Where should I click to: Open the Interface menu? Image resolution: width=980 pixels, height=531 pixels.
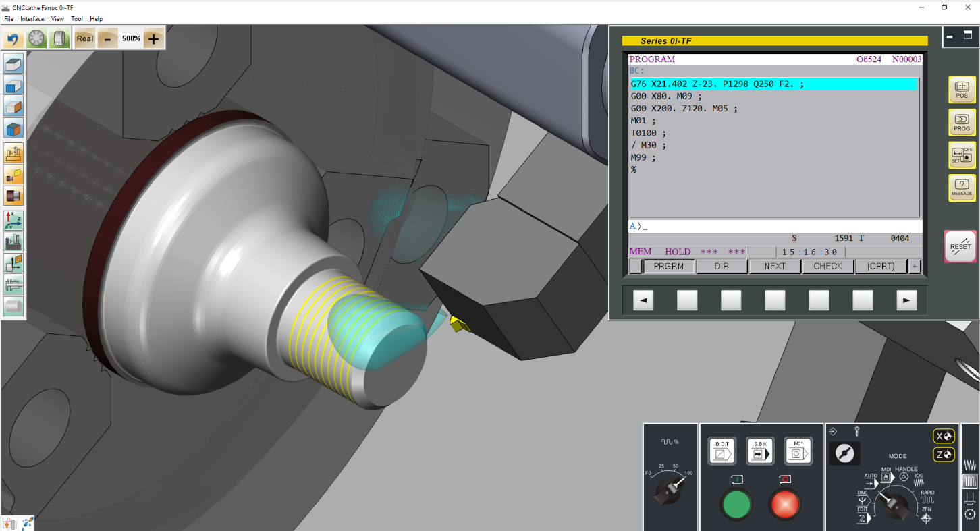32,19
